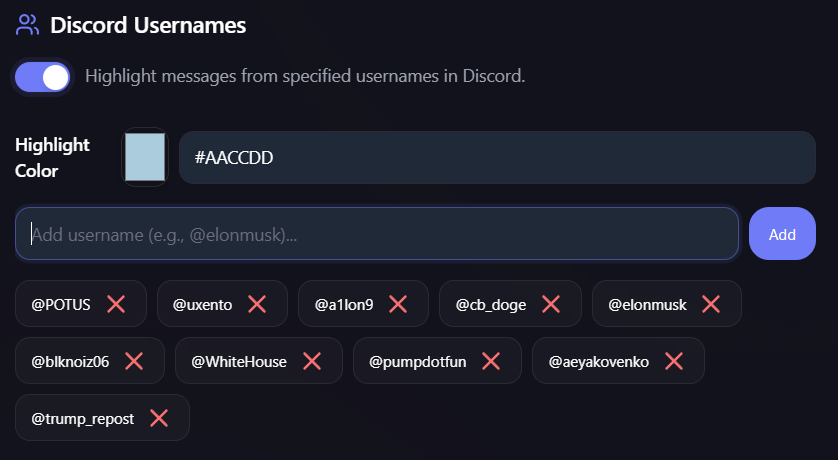
Task: Toggle off Discord username highlighting
Action: pyautogui.click(x=42, y=77)
